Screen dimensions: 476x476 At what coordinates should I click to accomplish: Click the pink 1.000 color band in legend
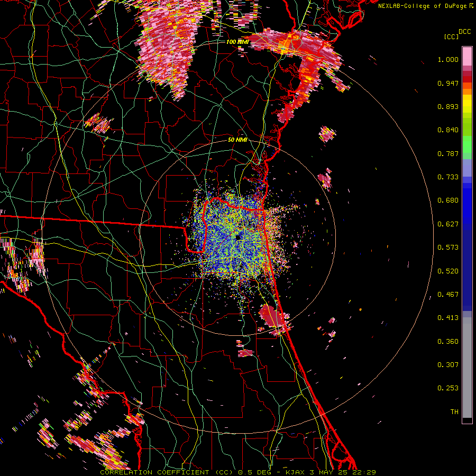(467, 57)
